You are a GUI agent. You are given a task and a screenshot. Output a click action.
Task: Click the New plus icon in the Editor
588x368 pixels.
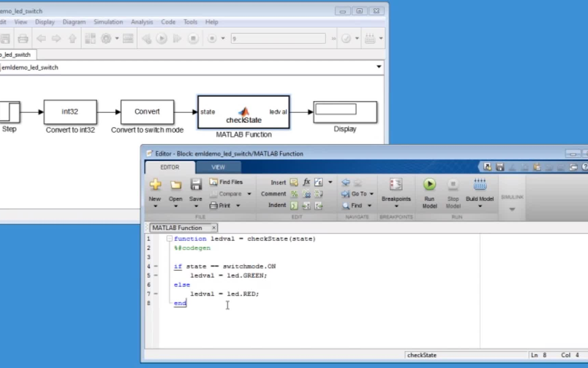pyautogui.click(x=155, y=184)
